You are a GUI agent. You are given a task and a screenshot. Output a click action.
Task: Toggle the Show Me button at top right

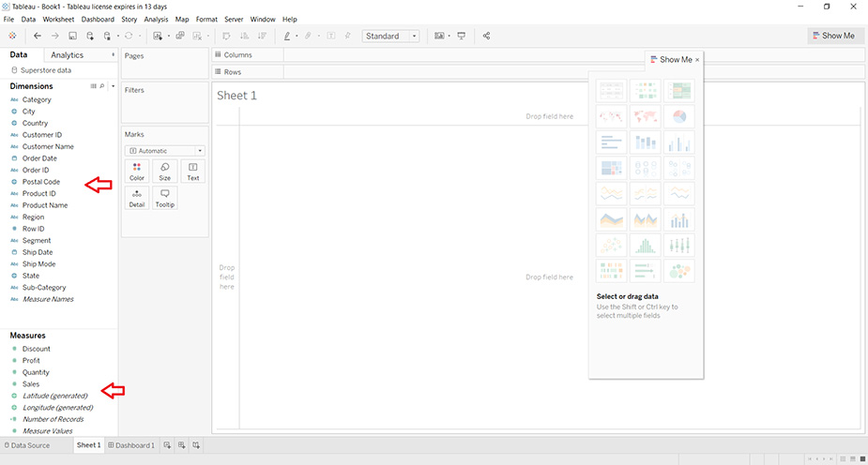click(833, 36)
